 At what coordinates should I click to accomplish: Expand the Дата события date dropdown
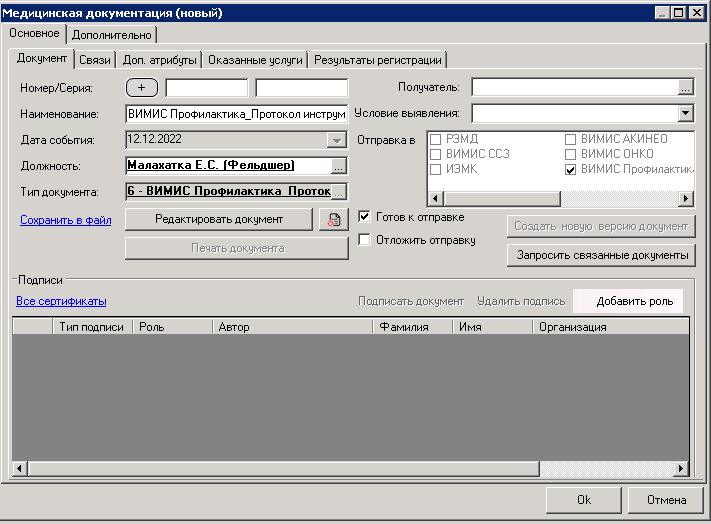337,140
